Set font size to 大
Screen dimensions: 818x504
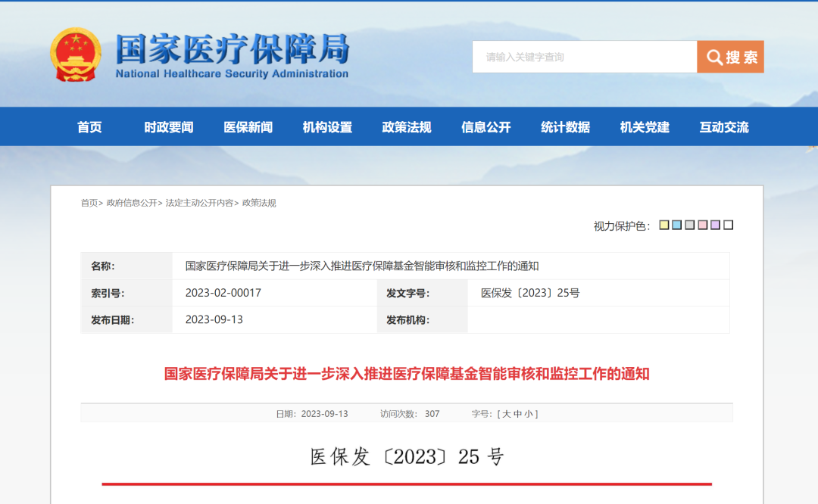[506, 414]
